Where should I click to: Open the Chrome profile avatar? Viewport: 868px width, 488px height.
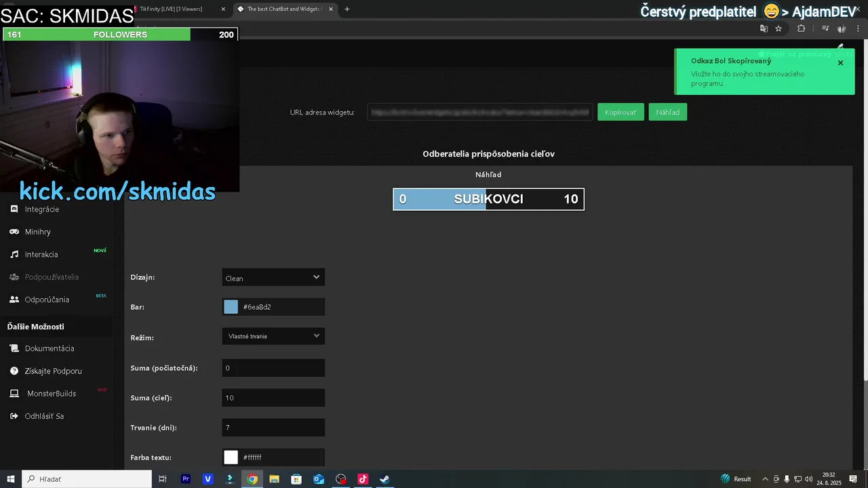pos(842,28)
